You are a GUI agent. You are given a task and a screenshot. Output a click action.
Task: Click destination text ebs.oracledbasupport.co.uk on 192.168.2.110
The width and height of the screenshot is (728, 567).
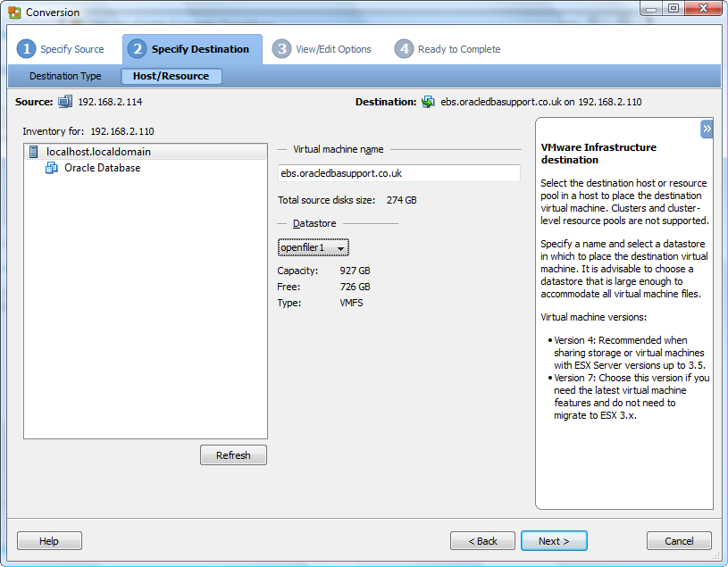[x=541, y=102]
